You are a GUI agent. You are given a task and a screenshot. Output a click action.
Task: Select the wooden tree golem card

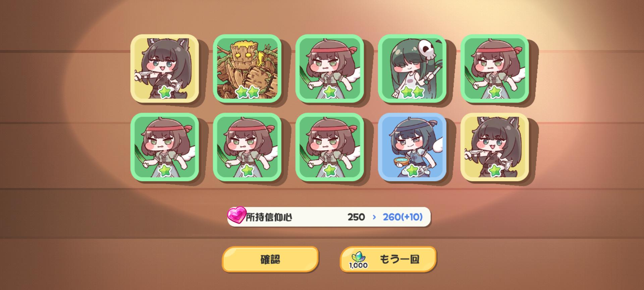tap(247, 68)
